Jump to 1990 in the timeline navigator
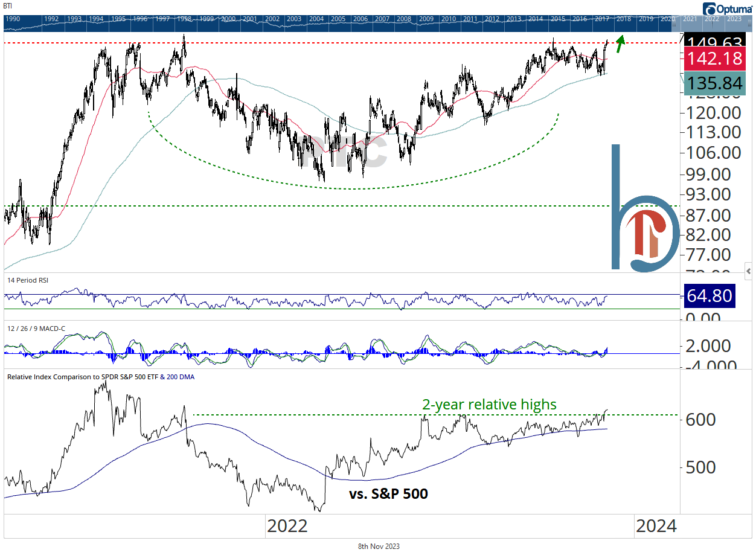Screen dimensions: 756x558 click(13, 19)
